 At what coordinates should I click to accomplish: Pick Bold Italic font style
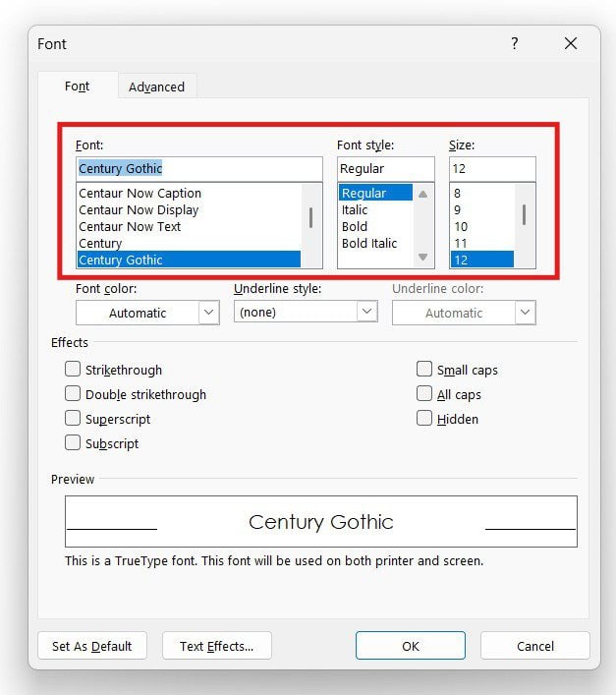(375, 244)
